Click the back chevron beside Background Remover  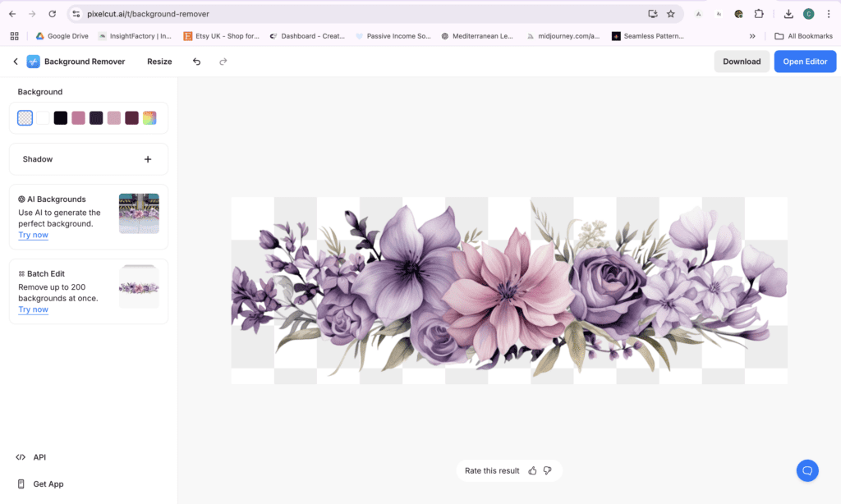coord(15,62)
